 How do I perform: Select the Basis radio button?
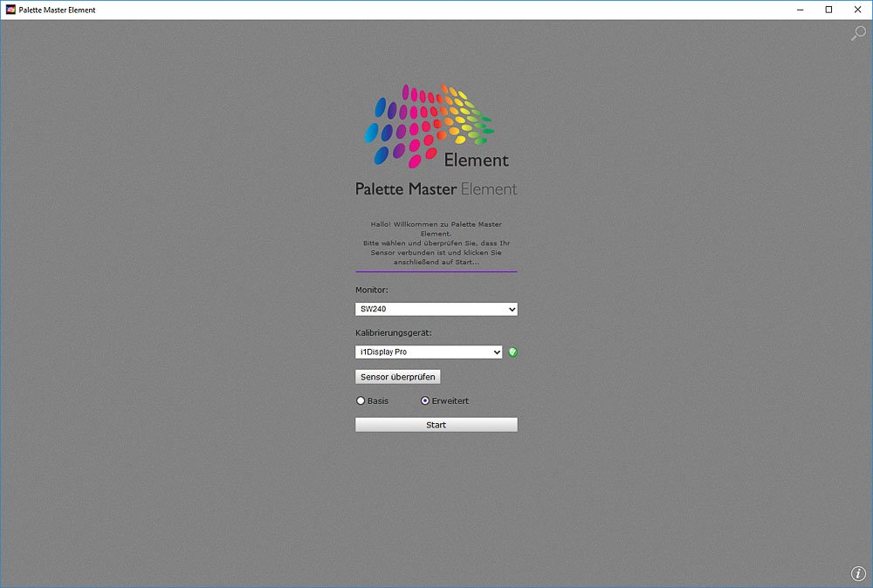(x=361, y=400)
